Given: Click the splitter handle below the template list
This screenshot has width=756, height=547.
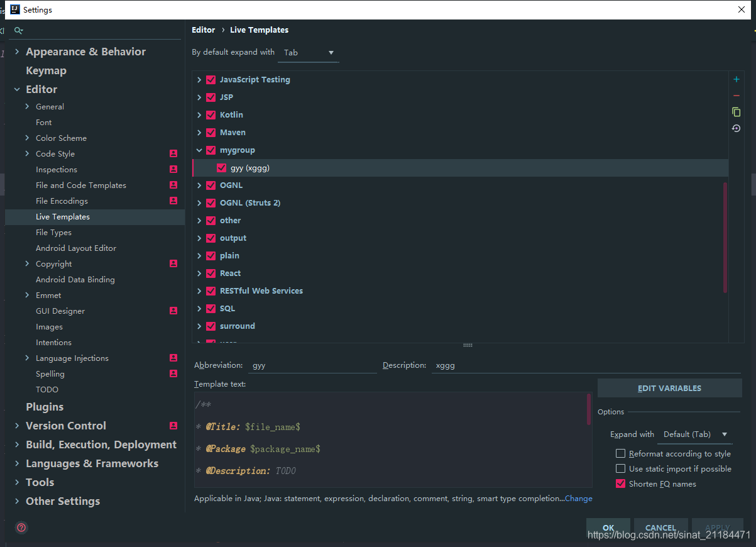Looking at the screenshot, I should (x=468, y=345).
